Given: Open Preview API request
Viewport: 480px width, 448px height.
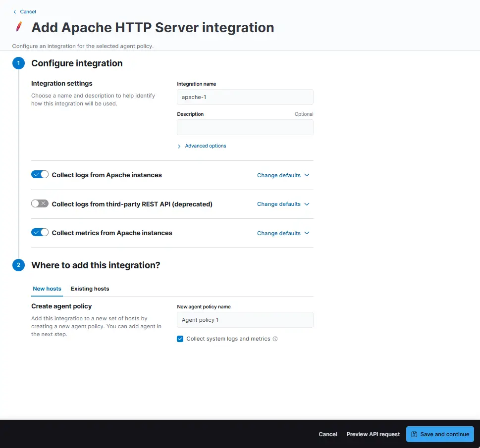Looking at the screenshot, I should coord(373,434).
